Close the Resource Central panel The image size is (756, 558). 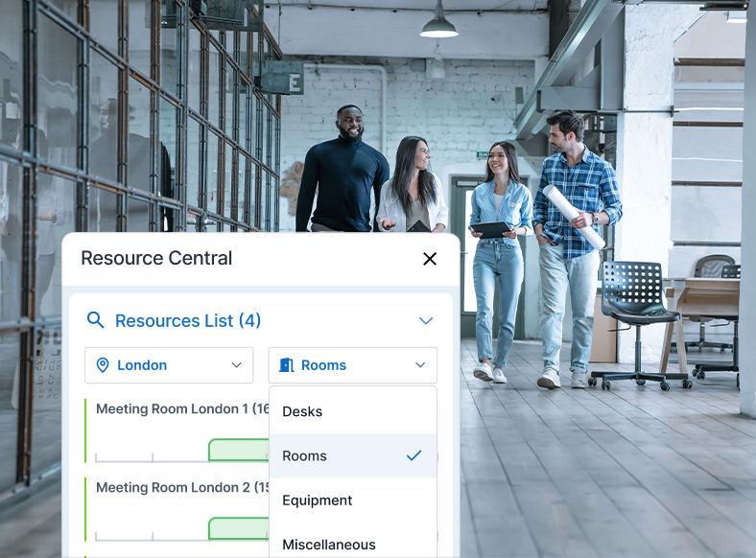click(x=430, y=259)
